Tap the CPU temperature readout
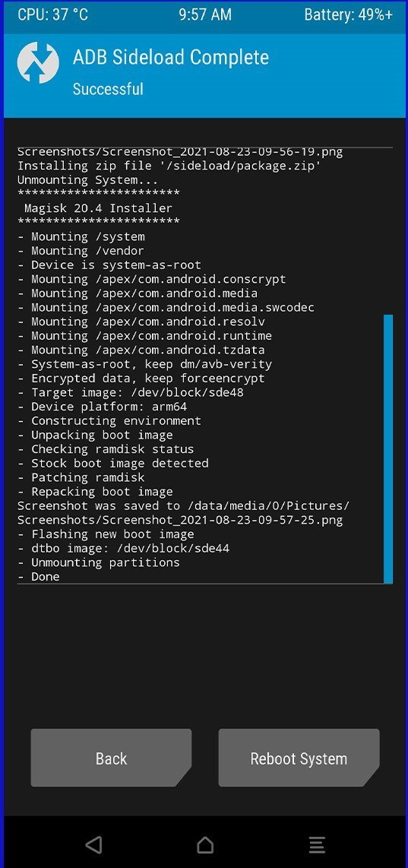Viewport: 408px width, 868px height. pos(52,14)
